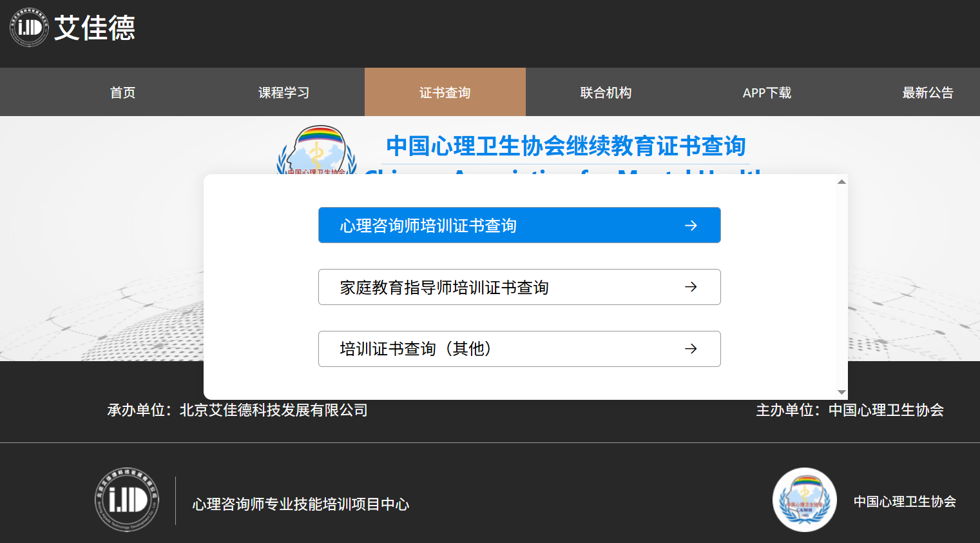
Task: Click the arrow icon on 培训证书查询（其他）
Action: coord(691,349)
